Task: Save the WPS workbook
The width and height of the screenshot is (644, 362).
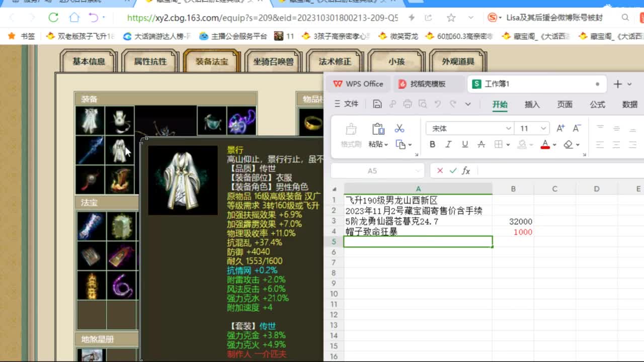Action: (x=377, y=104)
